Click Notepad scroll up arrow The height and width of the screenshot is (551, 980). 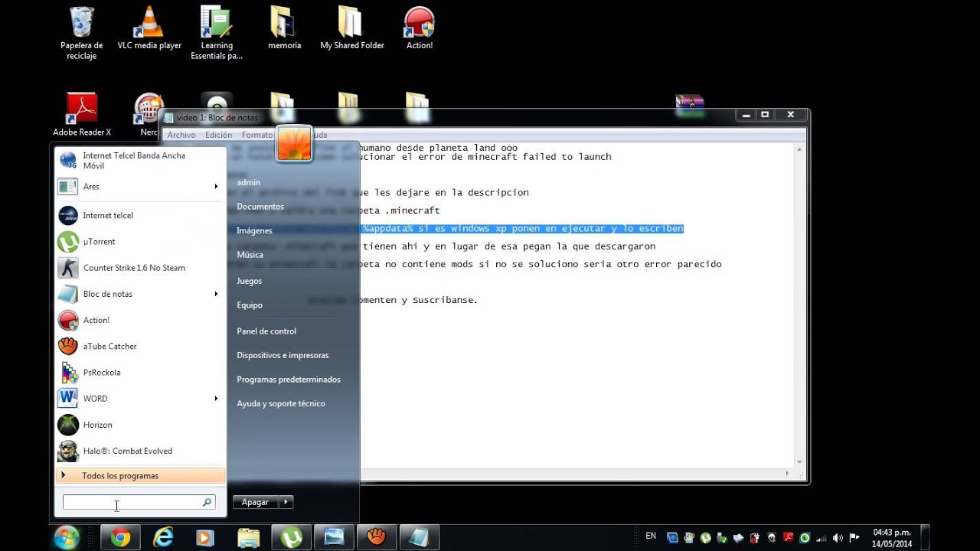(x=800, y=148)
